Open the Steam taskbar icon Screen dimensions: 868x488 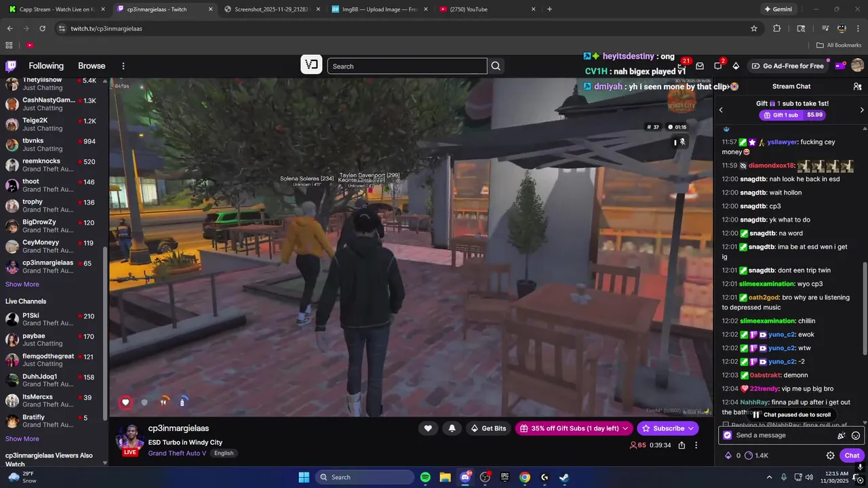pyautogui.click(x=564, y=477)
